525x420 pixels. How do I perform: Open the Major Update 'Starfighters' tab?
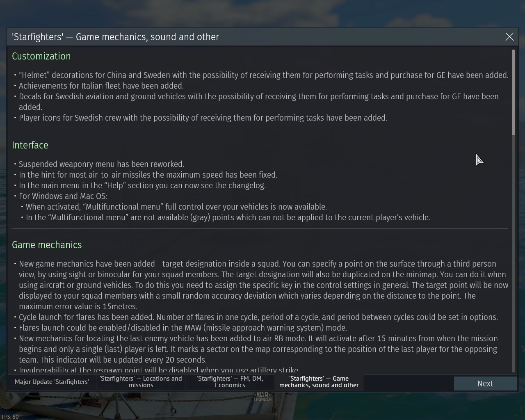point(52,382)
